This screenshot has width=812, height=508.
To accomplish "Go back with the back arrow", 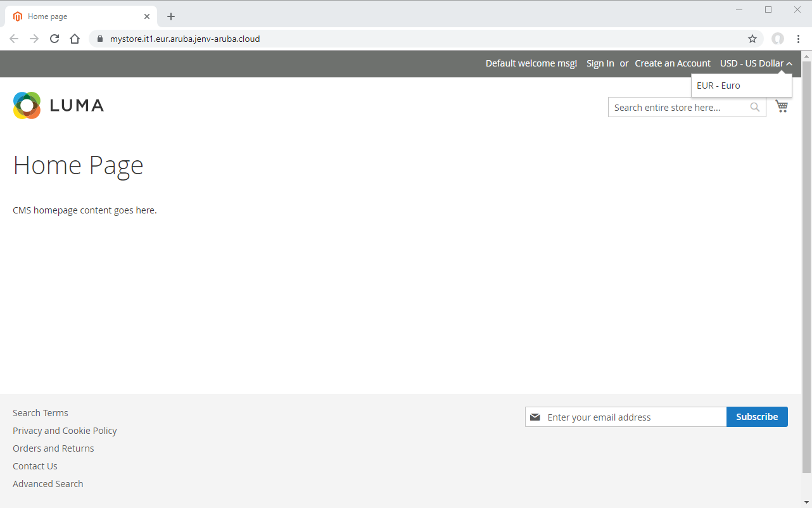I will tap(14, 39).
